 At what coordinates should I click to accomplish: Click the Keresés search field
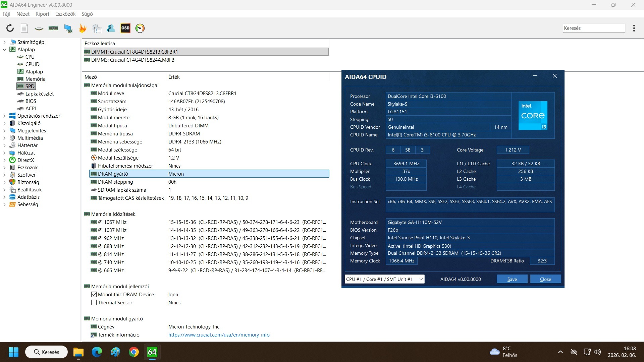tap(594, 28)
